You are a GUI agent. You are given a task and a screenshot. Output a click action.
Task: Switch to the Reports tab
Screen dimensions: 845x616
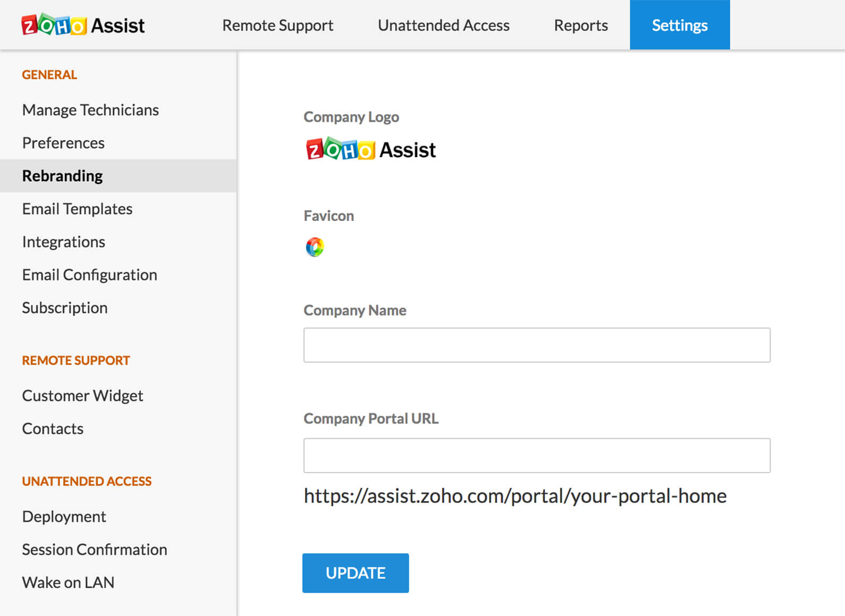pos(580,25)
